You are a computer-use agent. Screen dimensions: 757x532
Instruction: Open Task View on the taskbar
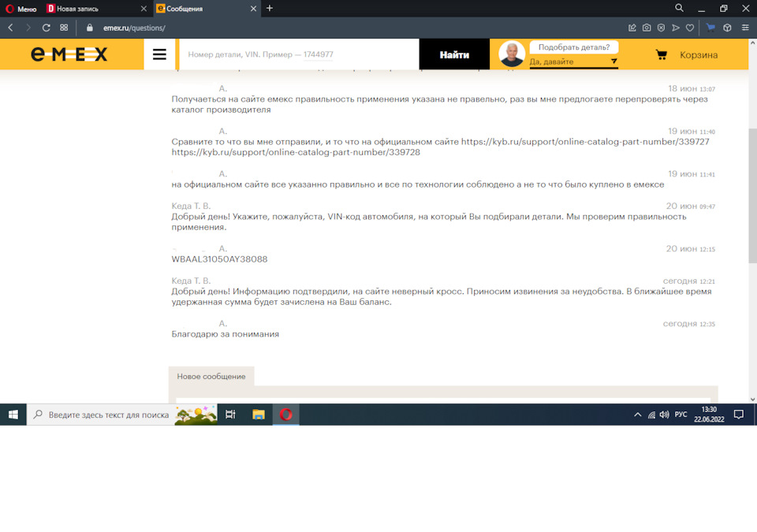pos(230,415)
